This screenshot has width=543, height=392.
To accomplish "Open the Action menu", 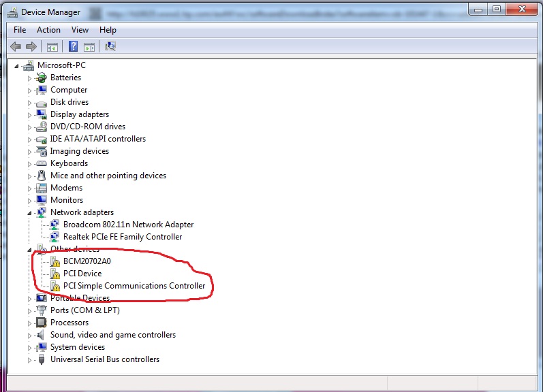I will (48, 30).
